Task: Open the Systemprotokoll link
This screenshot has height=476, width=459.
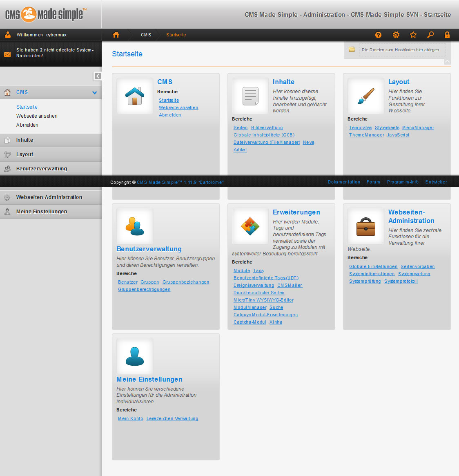Action: point(401,281)
